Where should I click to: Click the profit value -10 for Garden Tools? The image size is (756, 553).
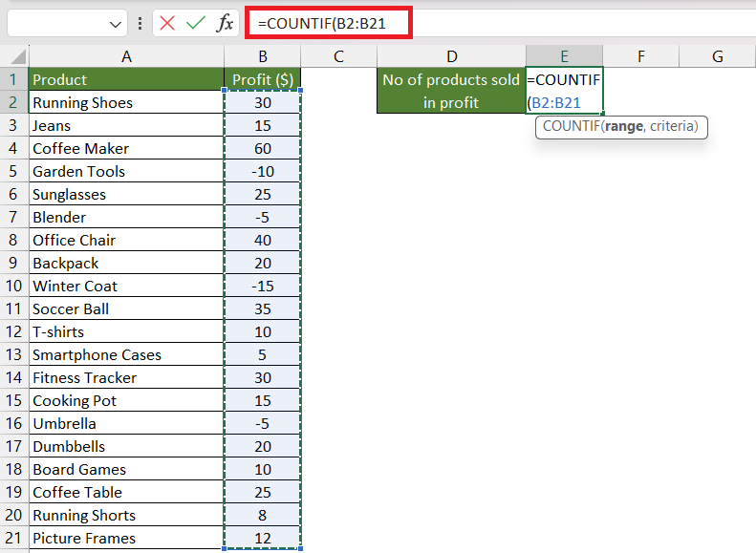pyautogui.click(x=262, y=171)
